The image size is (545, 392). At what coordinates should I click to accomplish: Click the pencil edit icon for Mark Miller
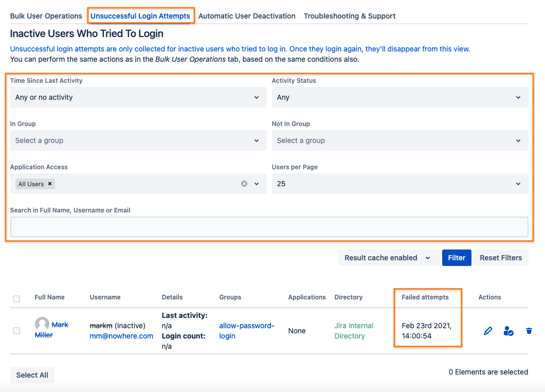click(x=487, y=331)
